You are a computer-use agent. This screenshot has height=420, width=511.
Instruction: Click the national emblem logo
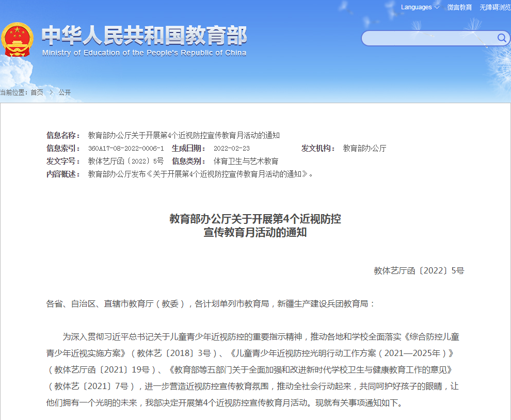click(17, 39)
